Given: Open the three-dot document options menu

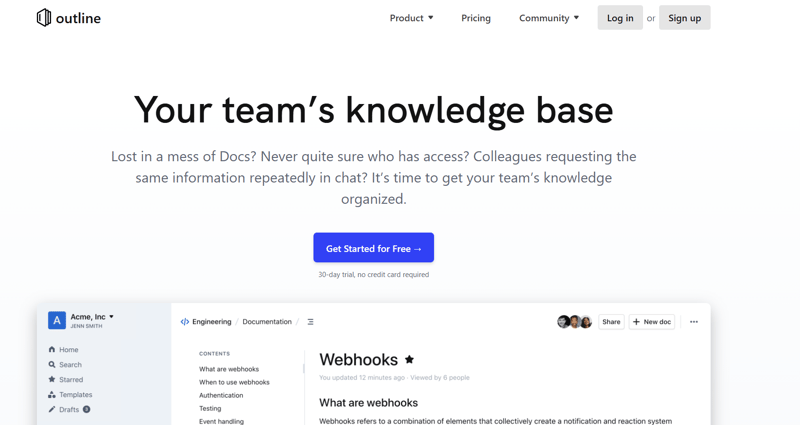Looking at the screenshot, I should 694,322.
